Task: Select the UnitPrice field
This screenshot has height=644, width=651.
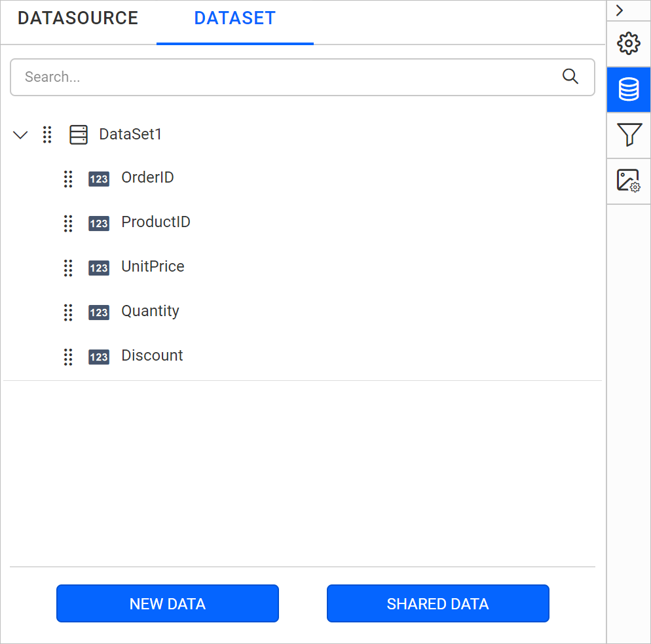Action: point(153,266)
